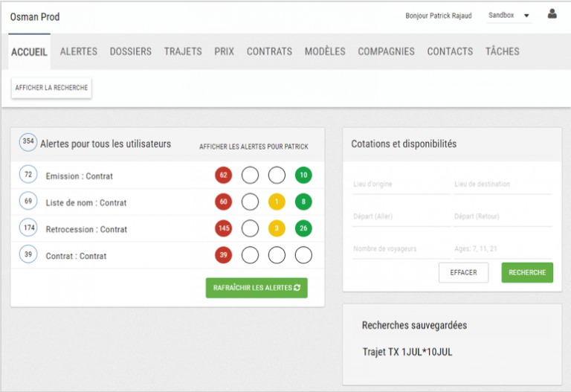The height and width of the screenshot is (392, 571).
Task: Click the Lieu d'origine input field
Action: 401,184
